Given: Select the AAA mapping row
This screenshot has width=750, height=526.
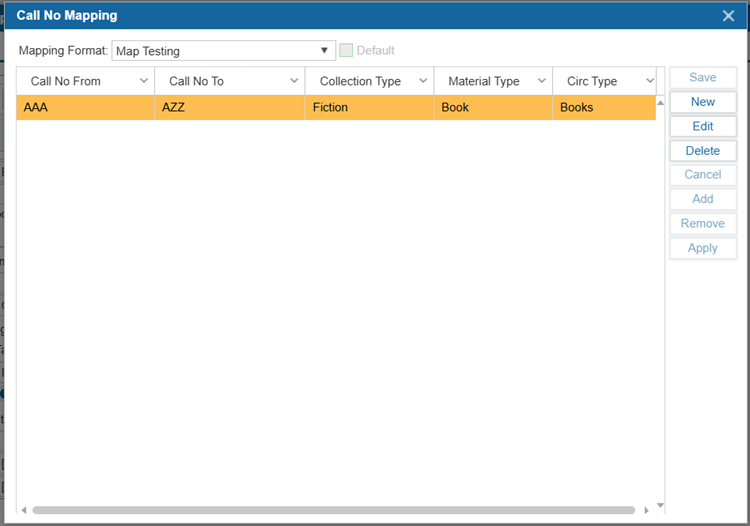Looking at the screenshot, I should coord(85,107).
